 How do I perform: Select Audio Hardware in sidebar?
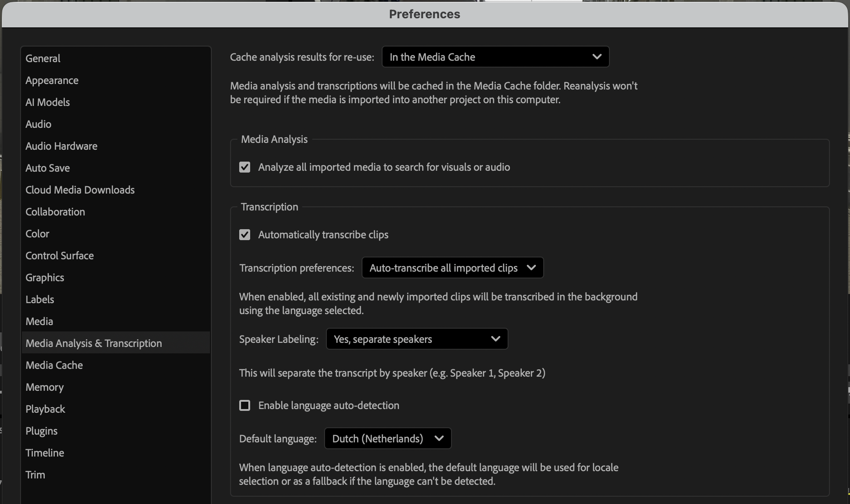click(x=61, y=146)
